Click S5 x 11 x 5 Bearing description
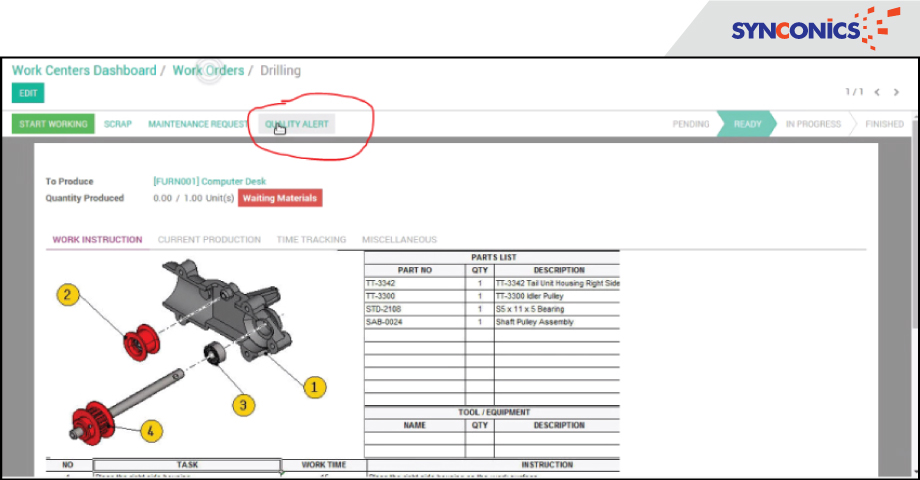This screenshot has width=920, height=480. tap(530, 309)
